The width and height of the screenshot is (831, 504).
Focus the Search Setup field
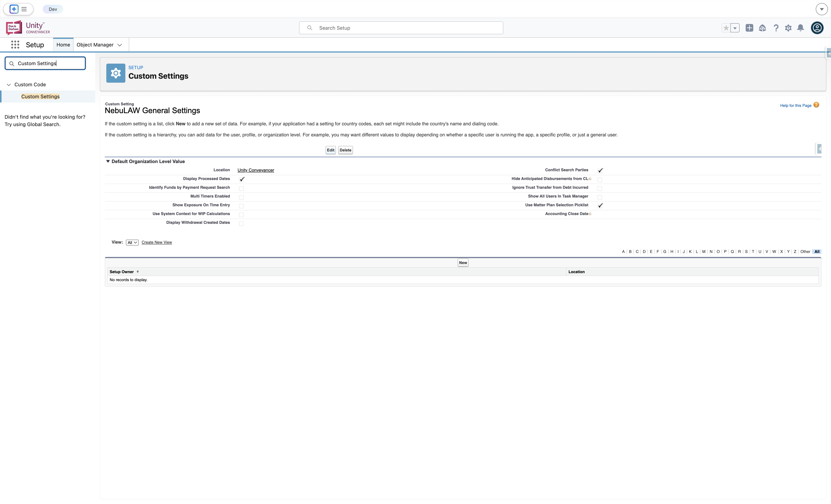point(401,28)
